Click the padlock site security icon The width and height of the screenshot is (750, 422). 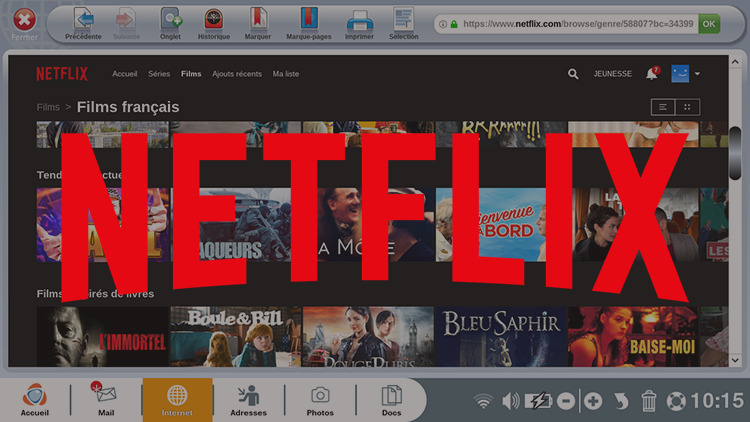pyautogui.click(x=454, y=24)
